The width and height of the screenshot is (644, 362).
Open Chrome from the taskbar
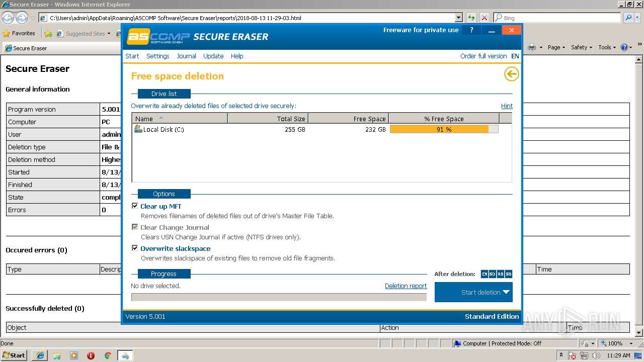click(108, 355)
